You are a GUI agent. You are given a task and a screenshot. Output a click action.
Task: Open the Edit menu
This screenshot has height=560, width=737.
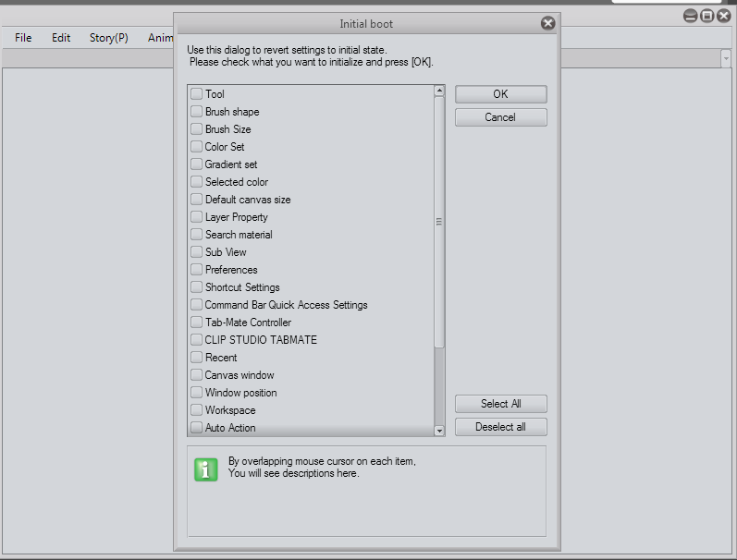(61, 38)
